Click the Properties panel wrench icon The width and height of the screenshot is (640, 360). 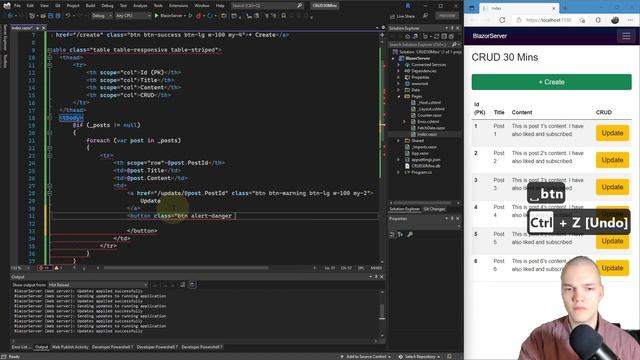coord(410,234)
